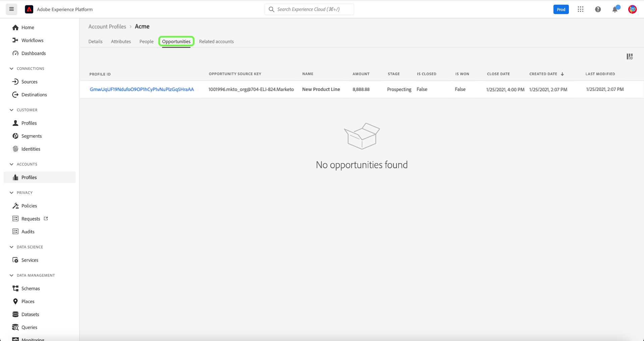Toggle the hamburger navigation menu
The width and height of the screenshot is (644, 341).
coord(11,9)
